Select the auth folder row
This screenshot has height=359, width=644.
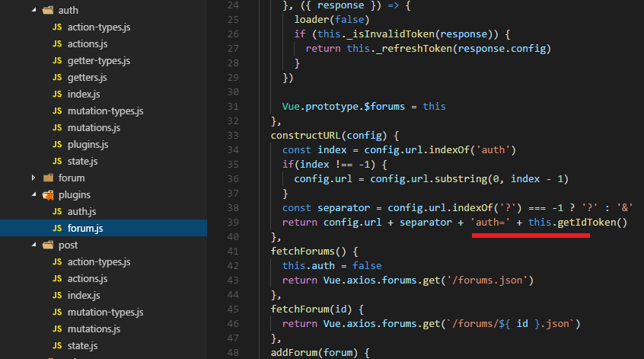click(104, 10)
